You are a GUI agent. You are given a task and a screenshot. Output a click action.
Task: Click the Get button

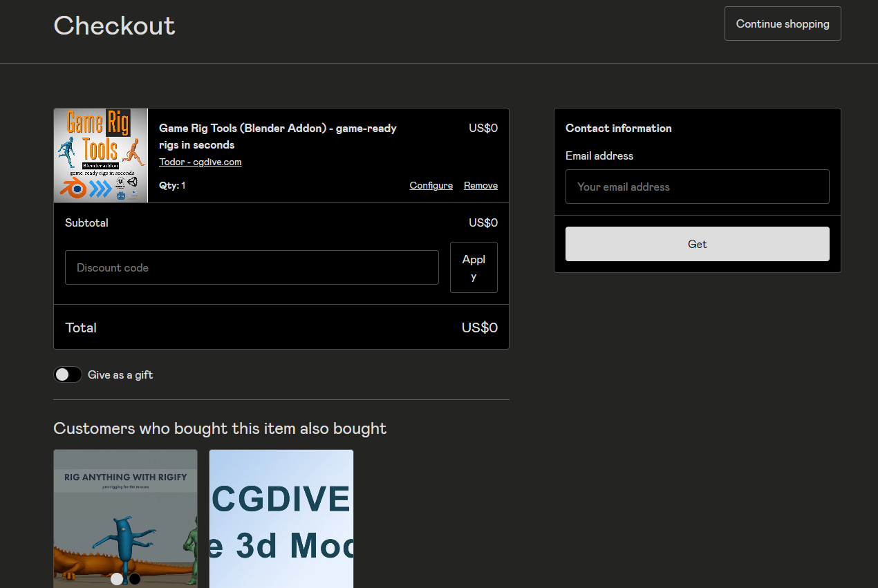coord(698,244)
